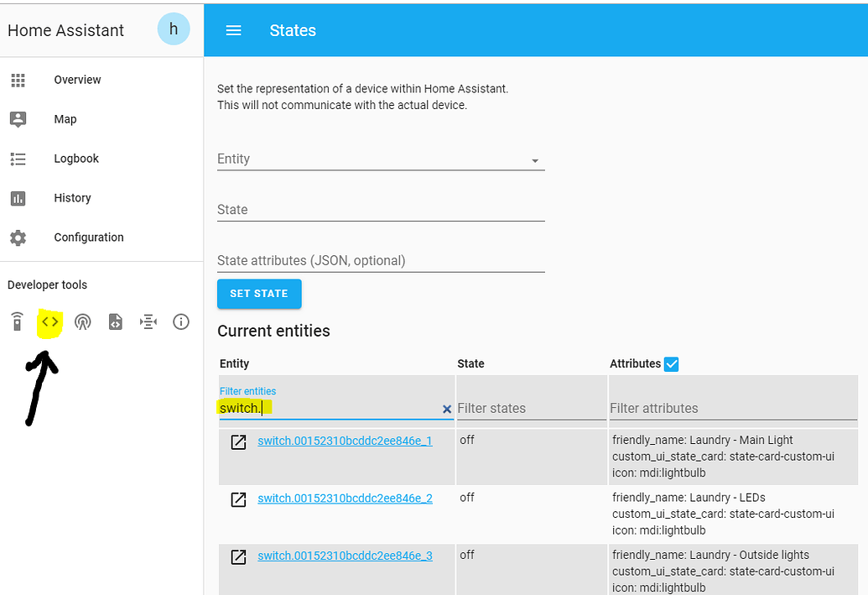This screenshot has width=868, height=595.
Task: Click the Laundry - Main Light attributes cell
Action: [734, 457]
